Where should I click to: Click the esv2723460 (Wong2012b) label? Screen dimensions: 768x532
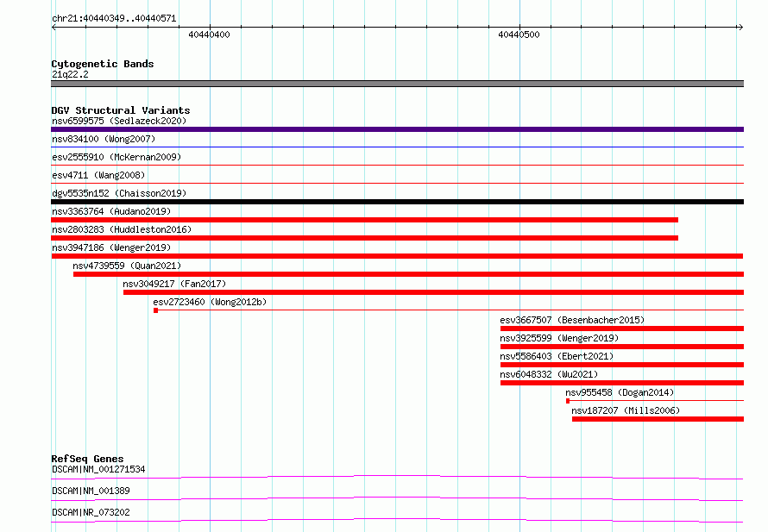point(210,302)
